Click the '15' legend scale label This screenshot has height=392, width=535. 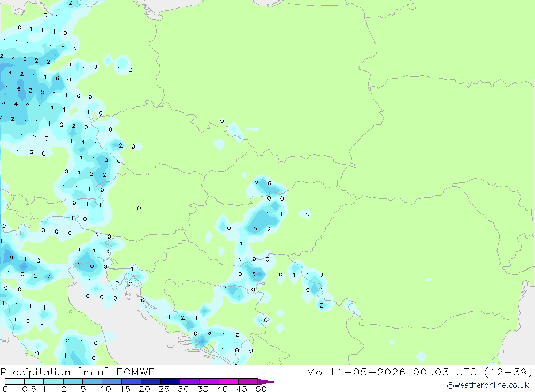pos(125,389)
